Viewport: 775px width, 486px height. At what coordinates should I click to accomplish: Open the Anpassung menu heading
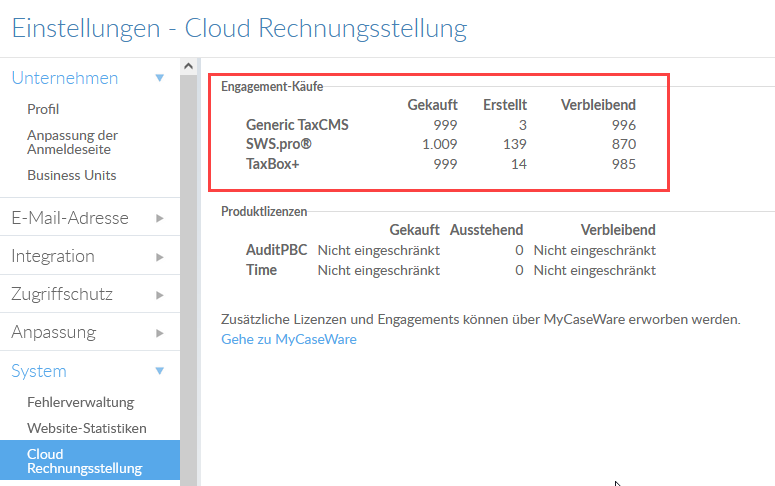click(53, 333)
